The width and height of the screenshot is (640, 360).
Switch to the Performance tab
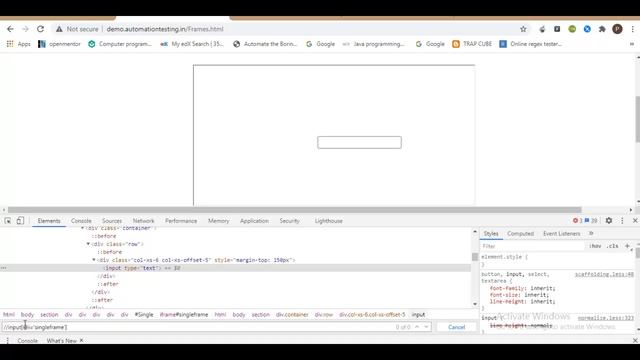pos(181,221)
